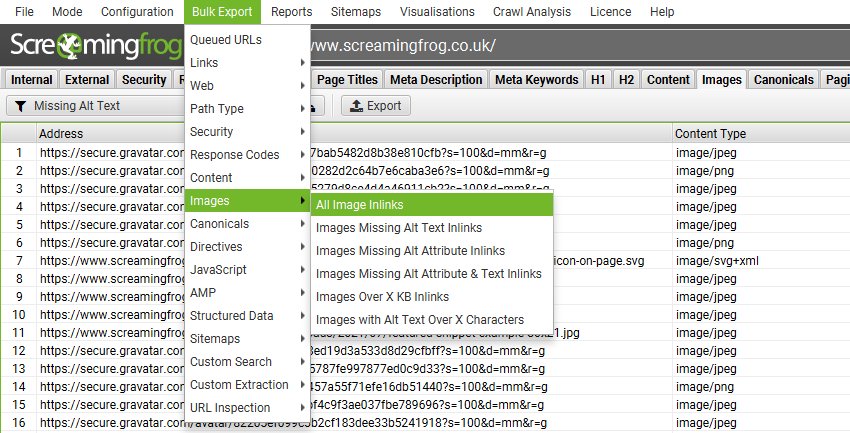Image resolution: width=850 pixels, height=433 pixels.
Task: Open the Visualisations menu
Action: click(x=437, y=11)
